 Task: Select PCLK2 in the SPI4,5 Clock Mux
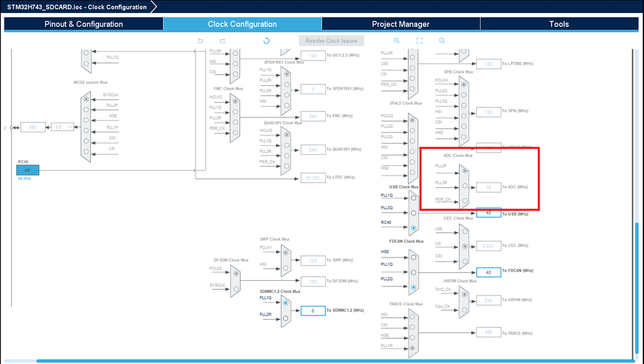point(412,120)
